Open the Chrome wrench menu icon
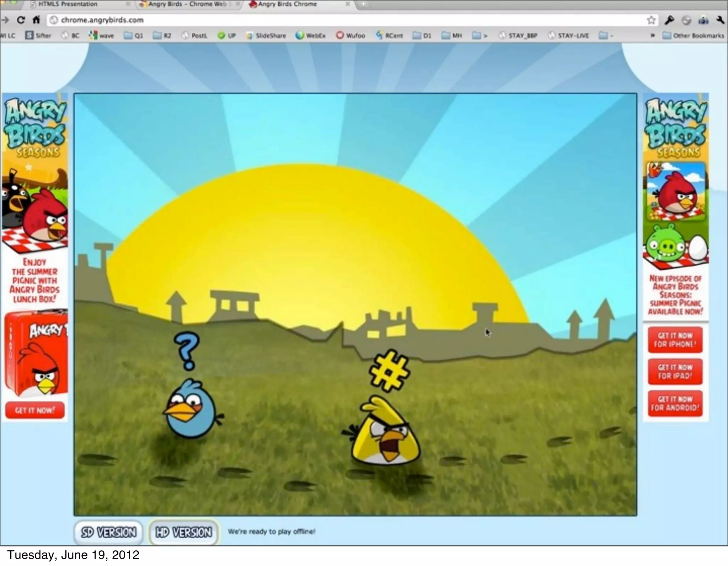This screenshot has height=566, width=728. tap(721, 20)
